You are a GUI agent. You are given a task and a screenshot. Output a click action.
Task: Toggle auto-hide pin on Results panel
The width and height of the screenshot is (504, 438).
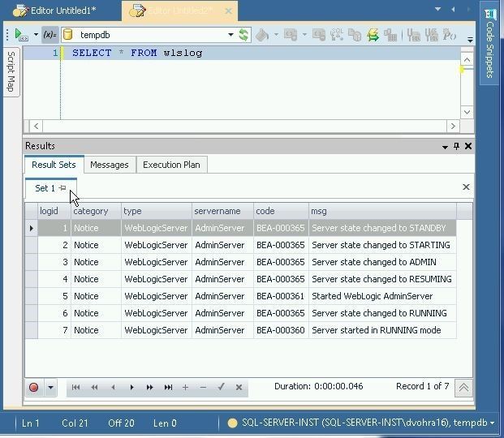tap(456, 146)
